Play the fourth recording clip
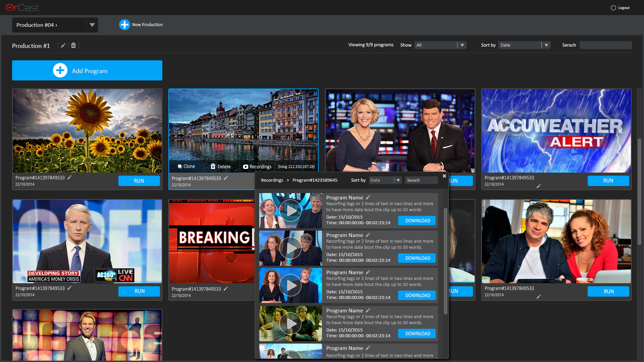Image resolution: width=644 pixels, height=362 pixels. point(290,324)
